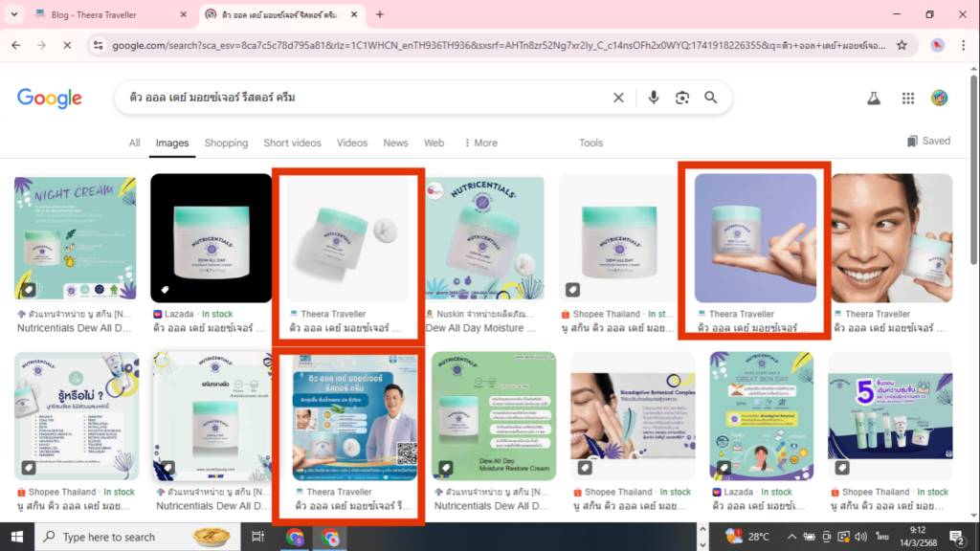Visit the Theera Traveller source link

tap(744, 313)
